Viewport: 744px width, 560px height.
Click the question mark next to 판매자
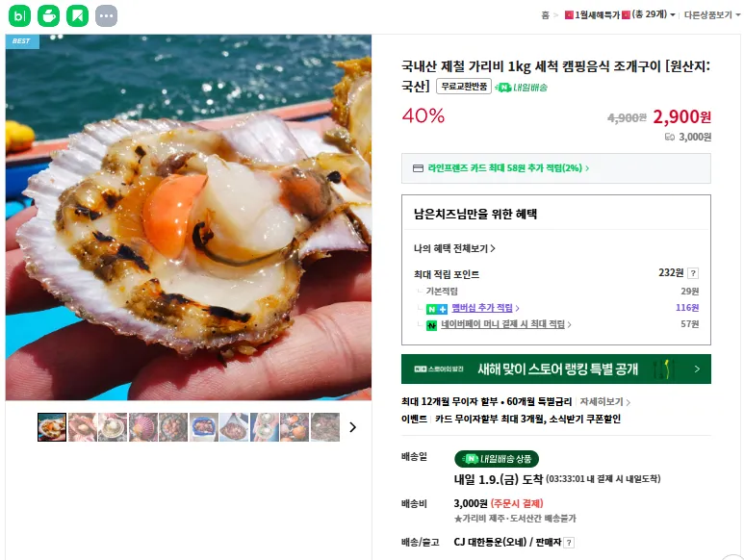[569, 543]
